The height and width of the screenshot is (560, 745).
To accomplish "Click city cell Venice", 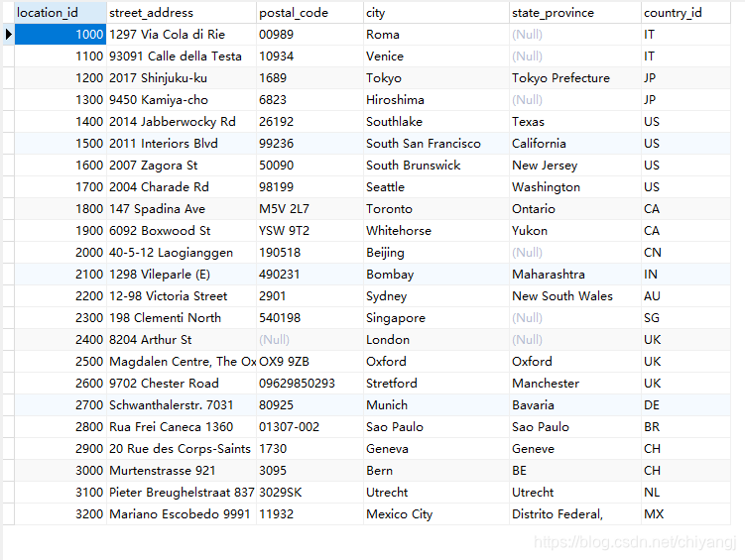I will click(436, 56).
